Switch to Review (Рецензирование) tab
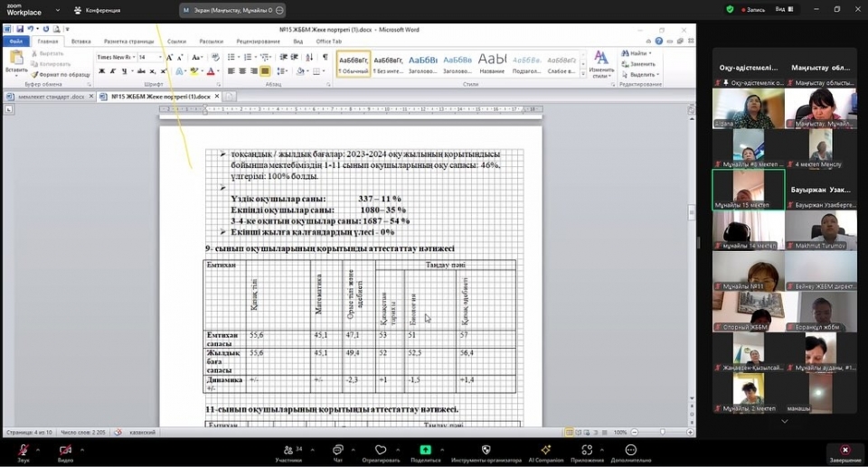The height and width of the screenshot is (467, 868). [x=258, y=42]
